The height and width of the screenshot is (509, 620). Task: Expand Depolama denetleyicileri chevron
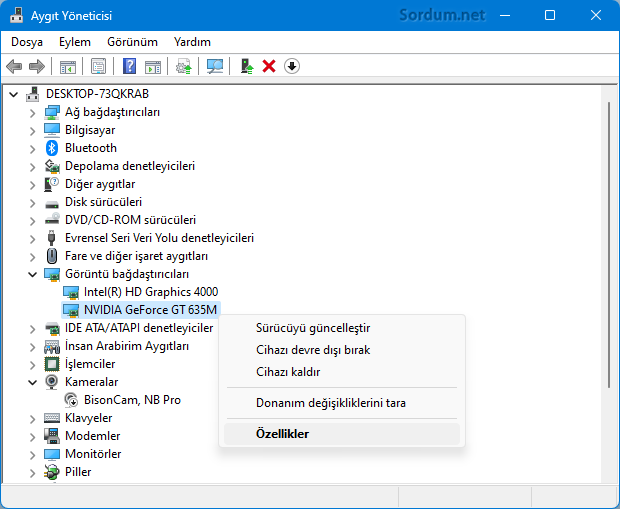[32, 167]
